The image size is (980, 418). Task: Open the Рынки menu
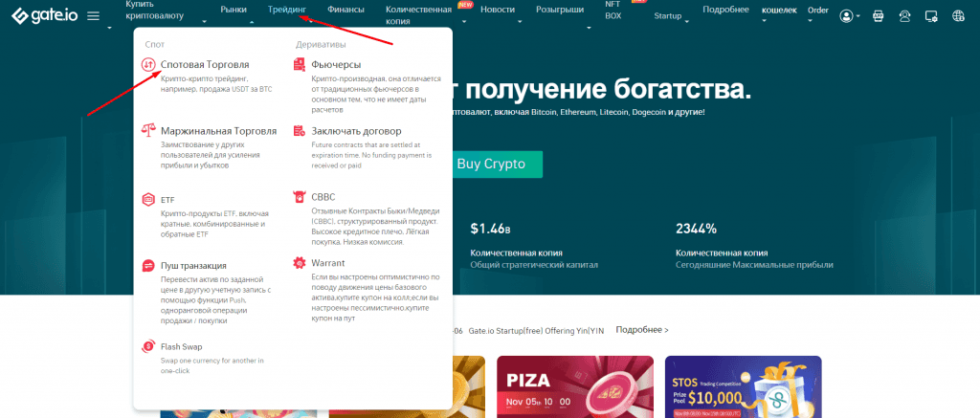234,10
